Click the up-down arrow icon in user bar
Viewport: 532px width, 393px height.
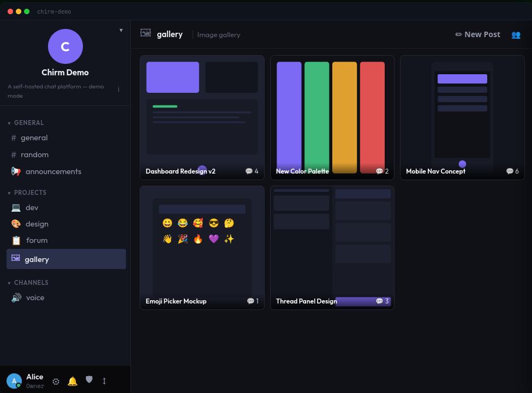[104, 381]
